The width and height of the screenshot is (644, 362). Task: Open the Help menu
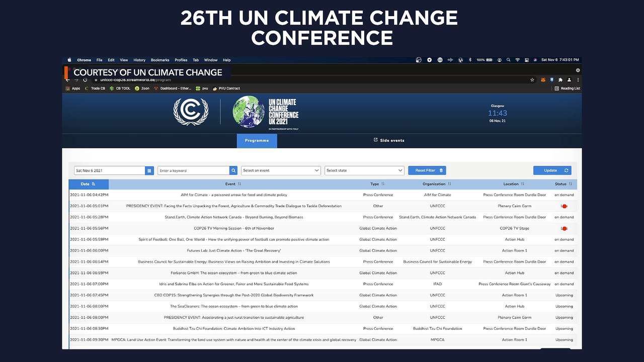coord(227,60)
